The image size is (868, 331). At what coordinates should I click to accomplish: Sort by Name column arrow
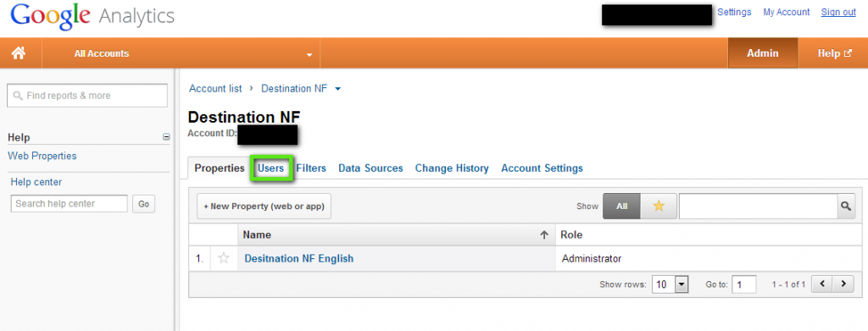pos(544,234)
